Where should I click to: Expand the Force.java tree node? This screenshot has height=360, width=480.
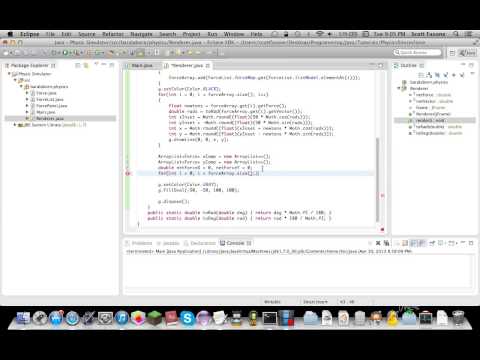coord(27,93)
